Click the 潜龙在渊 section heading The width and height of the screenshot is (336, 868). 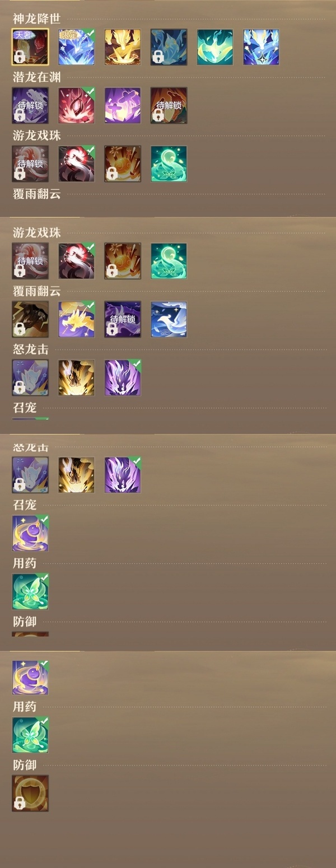37,77
